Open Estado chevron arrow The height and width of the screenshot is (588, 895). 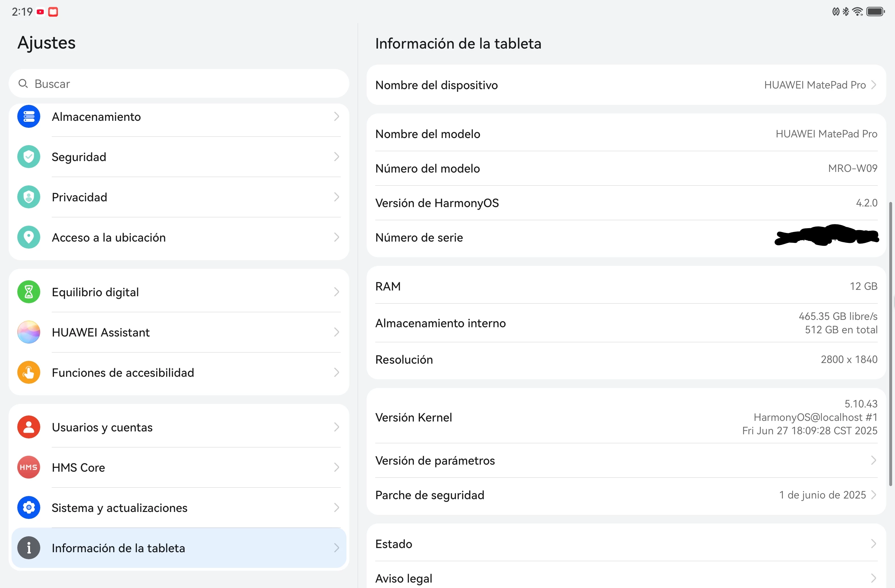click(874, 544)
